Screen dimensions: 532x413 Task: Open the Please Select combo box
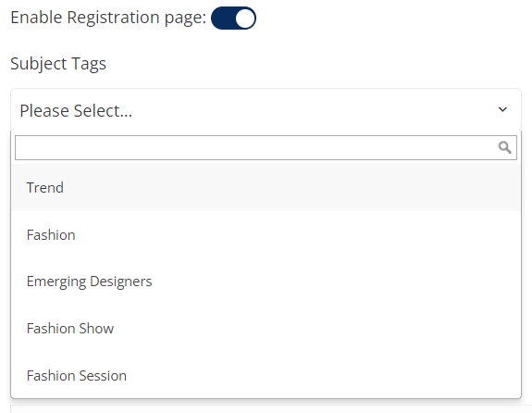(266, 109)
